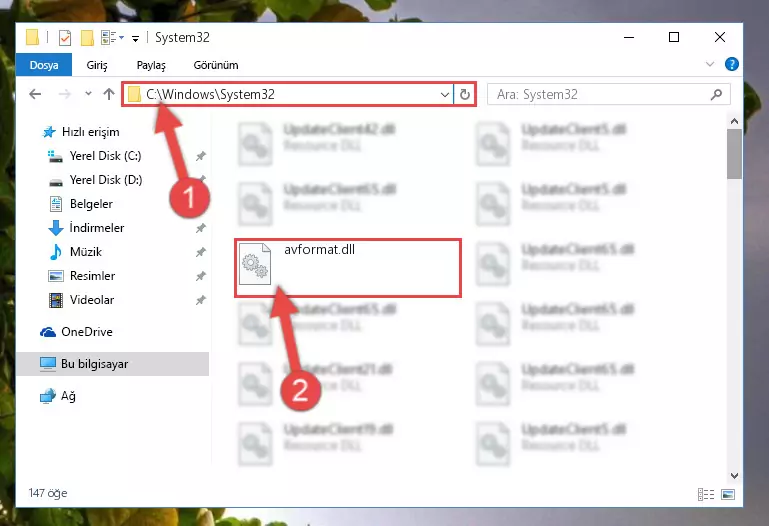Open the Customize Quick Access Toolbar arrow

pyautogui.click(x=135, y=38)
